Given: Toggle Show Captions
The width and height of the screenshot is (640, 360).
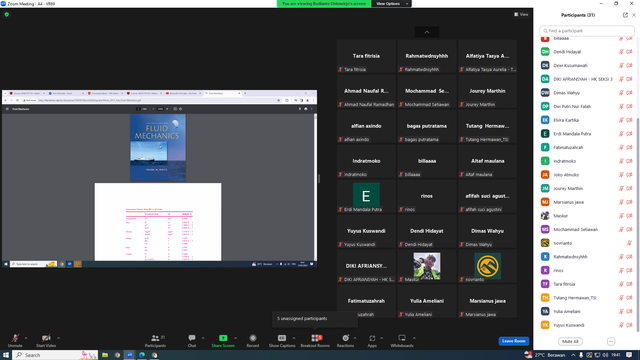Looking at the screenshot, I should click(282, 340).
